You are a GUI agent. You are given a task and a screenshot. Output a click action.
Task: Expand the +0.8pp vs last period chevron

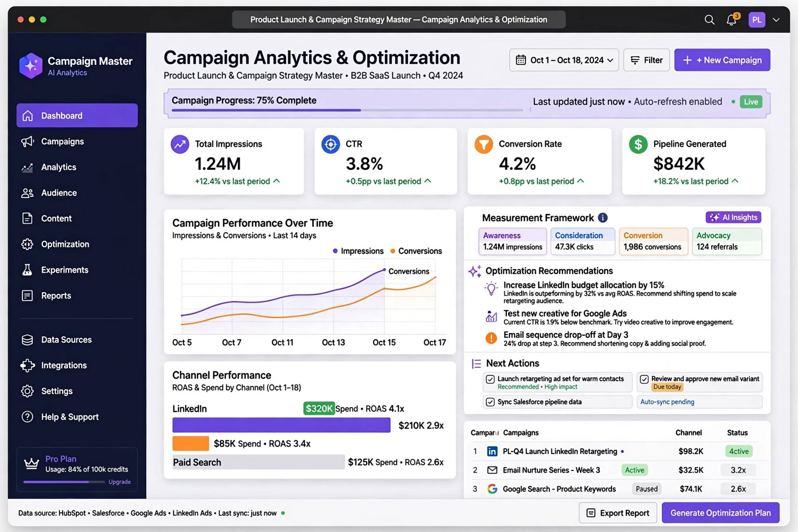point(581,181)
